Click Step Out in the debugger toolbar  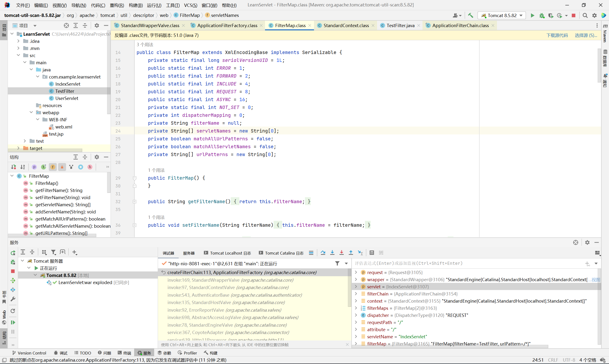(351, 253)
